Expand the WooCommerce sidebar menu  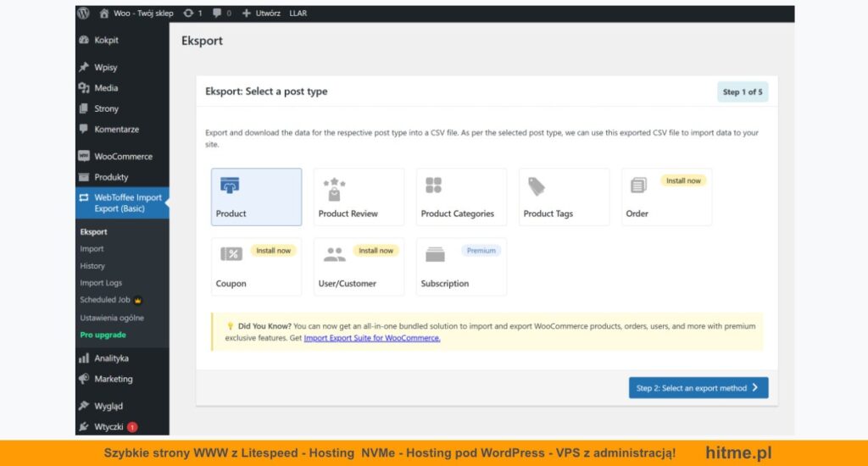click(123, 157)
